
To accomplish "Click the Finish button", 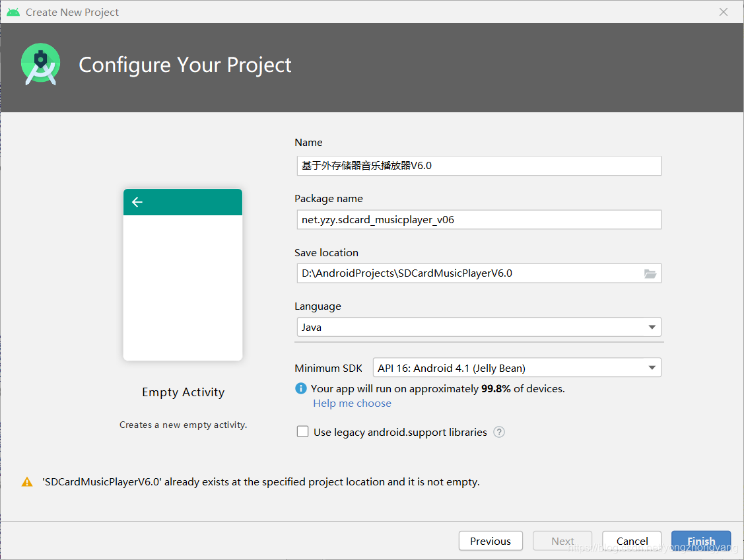I will coord(701,541).
